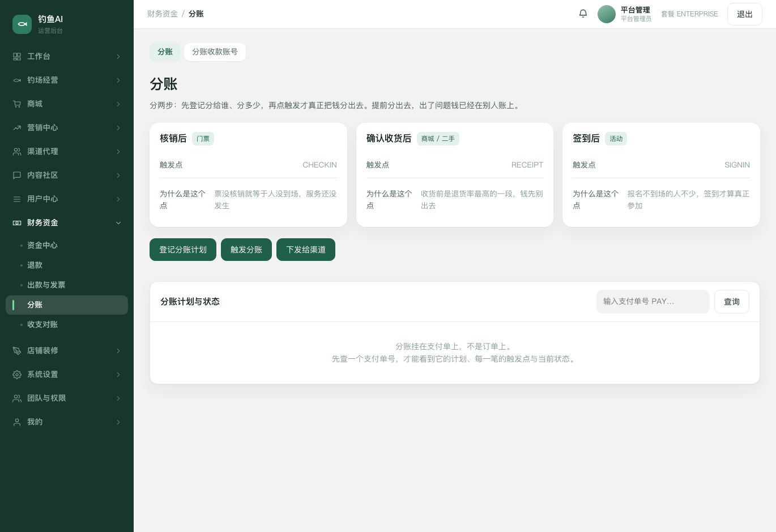The height and width of the screenshot is (532, 776).
Task: Expand the 钓场经营 chevron
Action: 118,80
